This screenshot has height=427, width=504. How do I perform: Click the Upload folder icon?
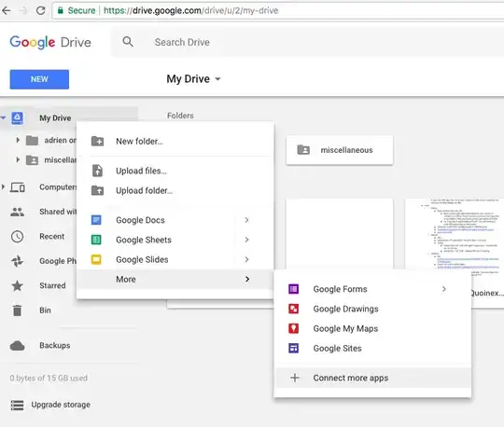tap(97, 191)
